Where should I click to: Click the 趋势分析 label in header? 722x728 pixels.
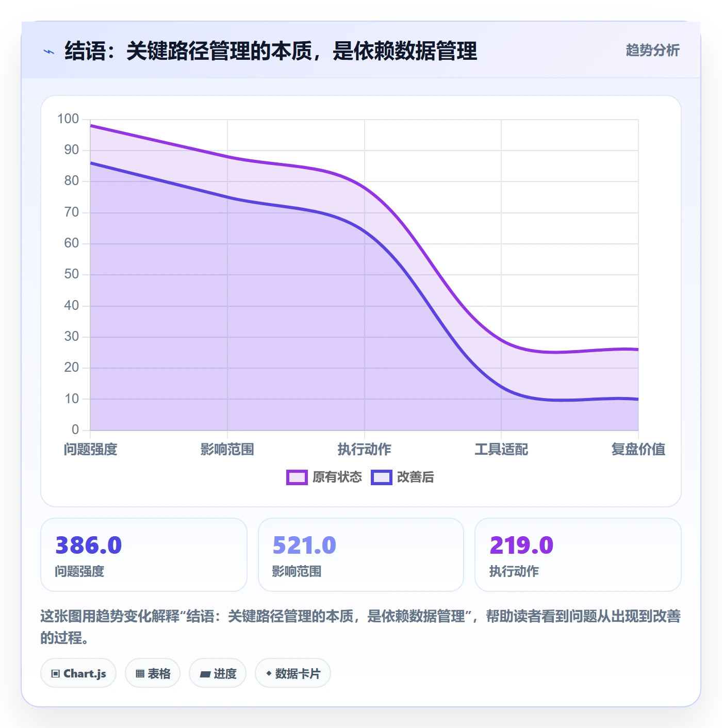652,51
